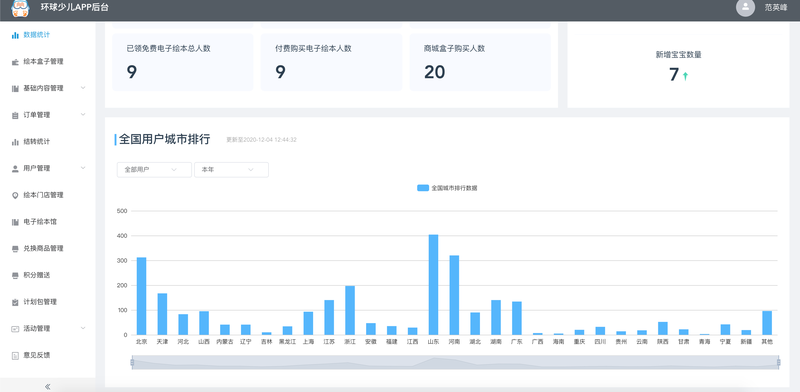Click the 电子绘本馆 sidebar icon
This screenshot has height=392, width=800.
pyautogui.click(x=15, y=222)
